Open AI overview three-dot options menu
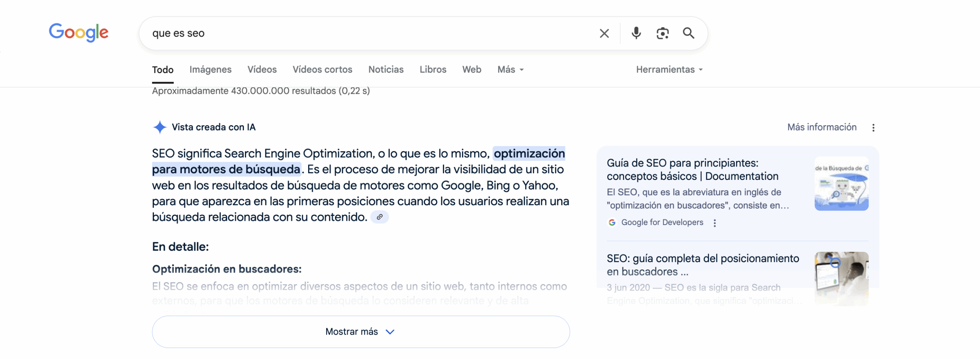980x359 pixels. [873, 128]
